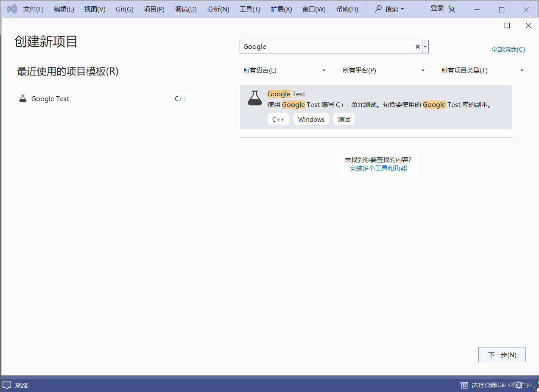Open the 所有项目类型(T) filter dropdown
The width and height of the screenshot is (539, 392).
tap(483, 70)
